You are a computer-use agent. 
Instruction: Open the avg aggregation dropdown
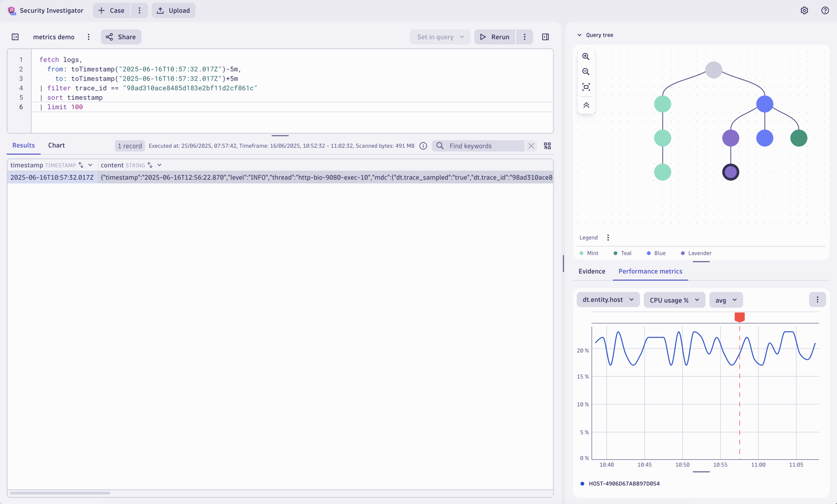(725, 299)
